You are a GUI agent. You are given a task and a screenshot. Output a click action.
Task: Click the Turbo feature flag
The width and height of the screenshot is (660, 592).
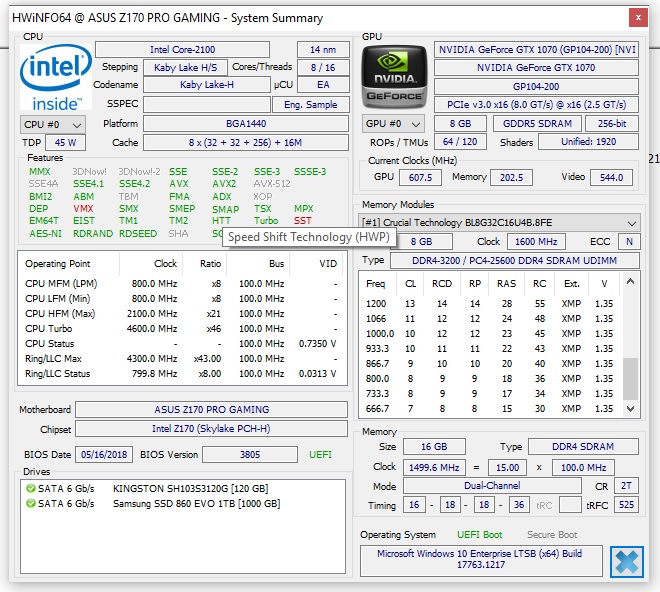pos(266,221)
